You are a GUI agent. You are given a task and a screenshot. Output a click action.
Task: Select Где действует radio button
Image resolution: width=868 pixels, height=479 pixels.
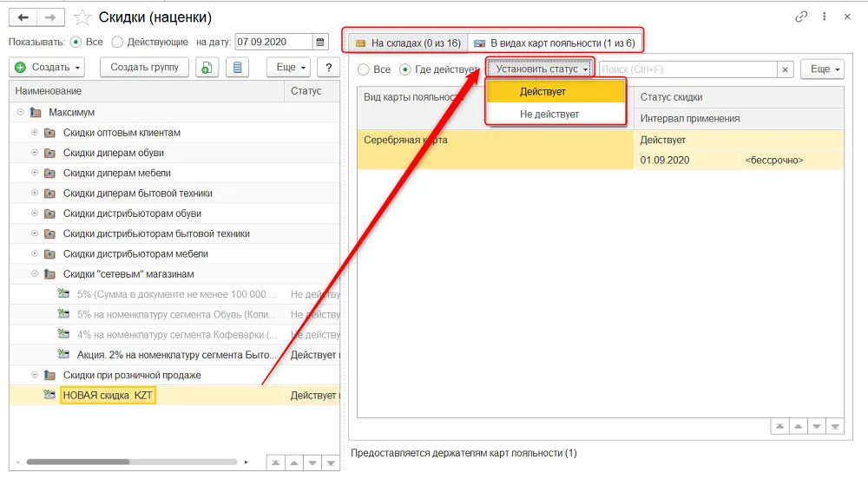click(405, 69)
